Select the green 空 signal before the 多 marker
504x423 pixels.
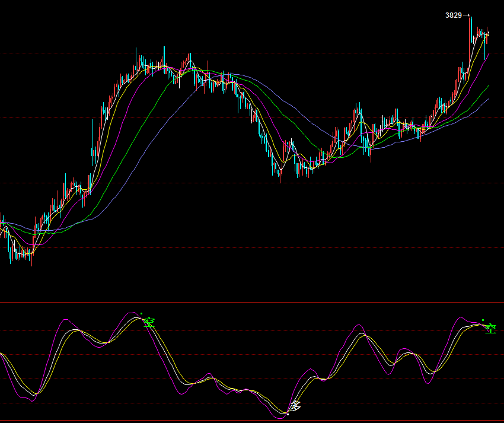point(149,322)
